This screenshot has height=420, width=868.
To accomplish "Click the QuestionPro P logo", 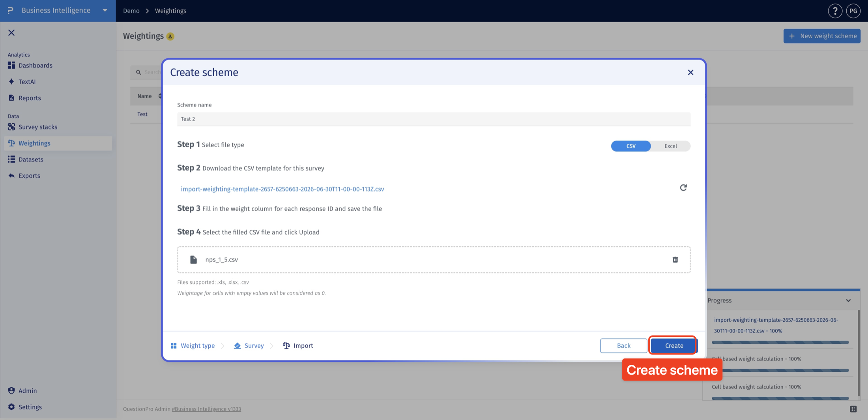I will [x=11, y=10].
